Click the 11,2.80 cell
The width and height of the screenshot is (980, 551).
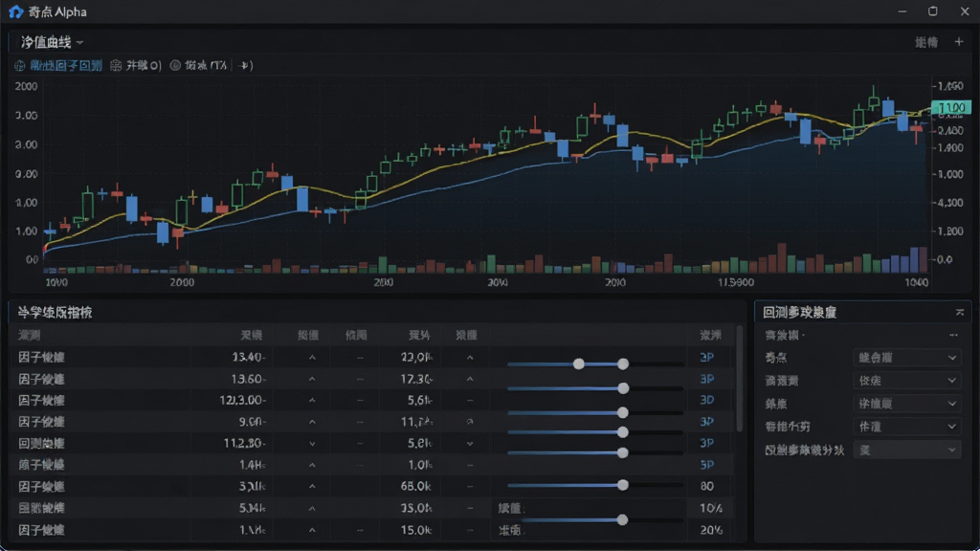pyautogui.click(x=244, y=443)
